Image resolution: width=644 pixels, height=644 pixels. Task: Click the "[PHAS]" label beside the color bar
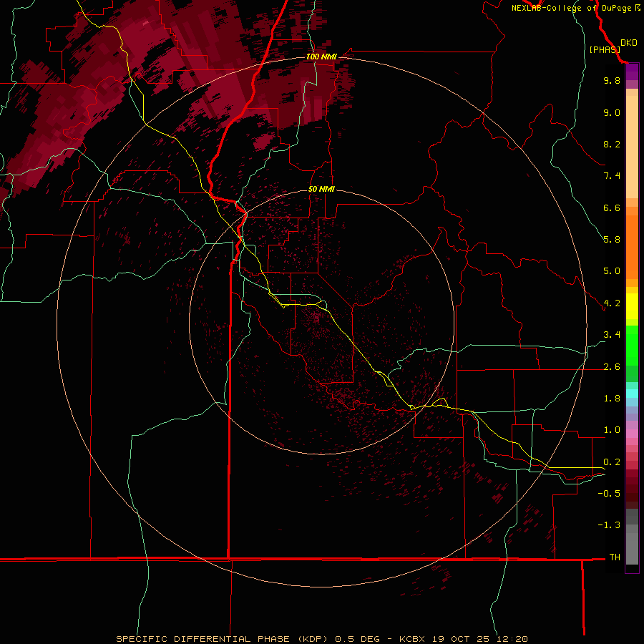tap(605, 49)
